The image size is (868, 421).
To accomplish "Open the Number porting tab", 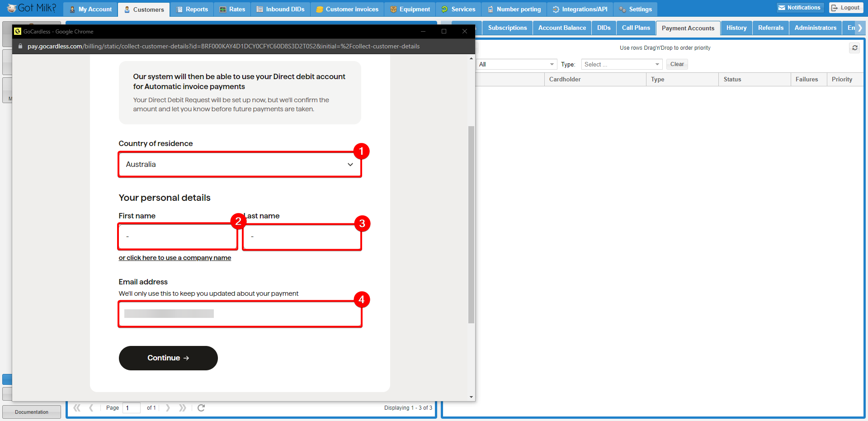I will click(514, 9).
